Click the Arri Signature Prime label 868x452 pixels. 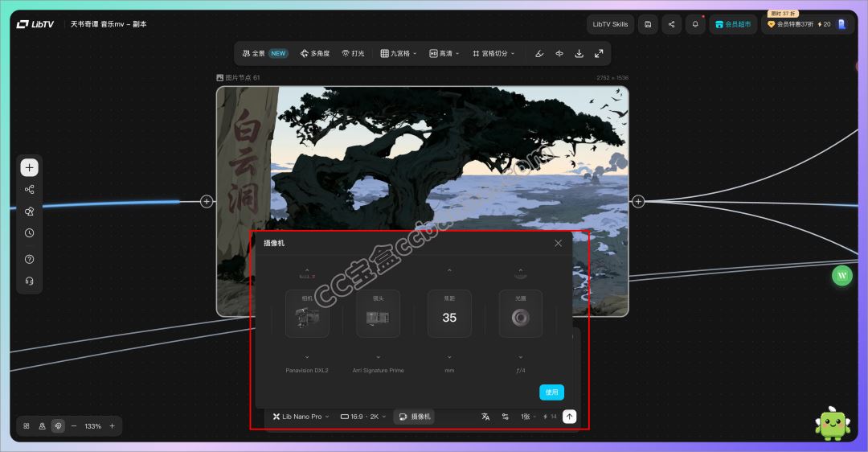tap(378, 371)
